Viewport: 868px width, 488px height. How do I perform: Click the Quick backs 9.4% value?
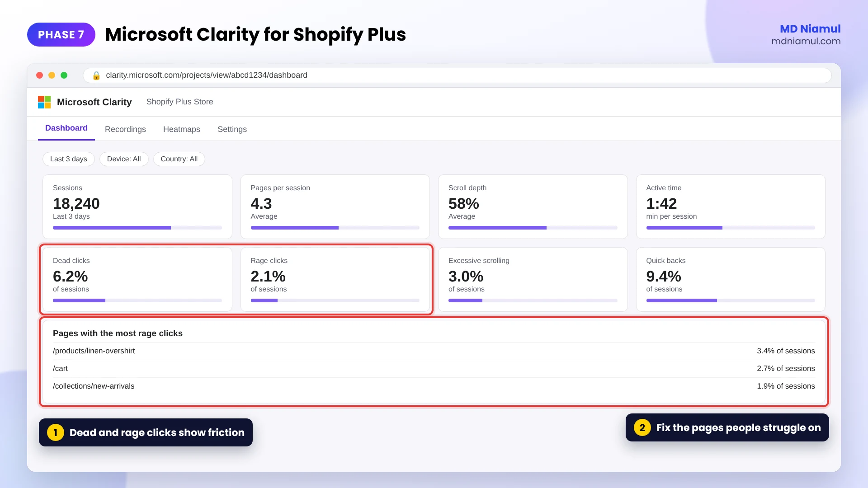point(664,277)
